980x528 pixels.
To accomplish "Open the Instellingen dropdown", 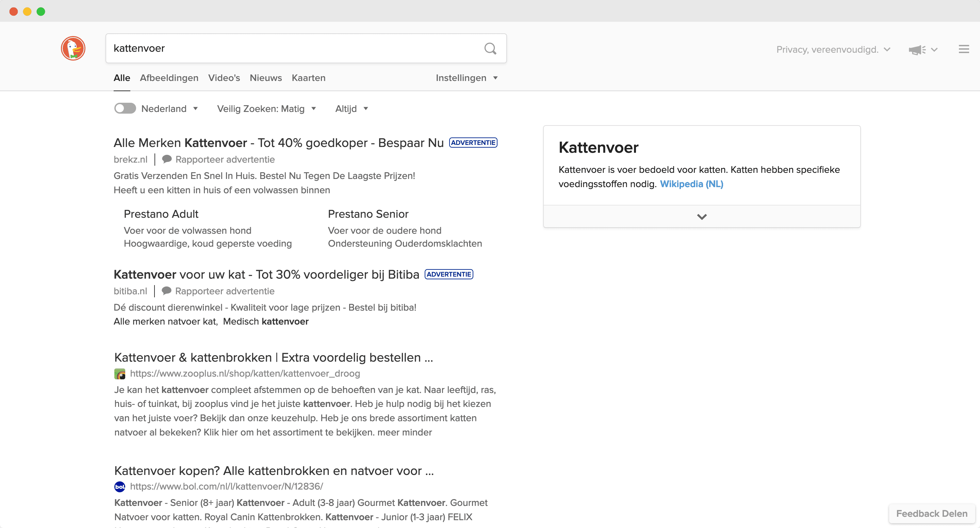I will (x=467, y=78).
